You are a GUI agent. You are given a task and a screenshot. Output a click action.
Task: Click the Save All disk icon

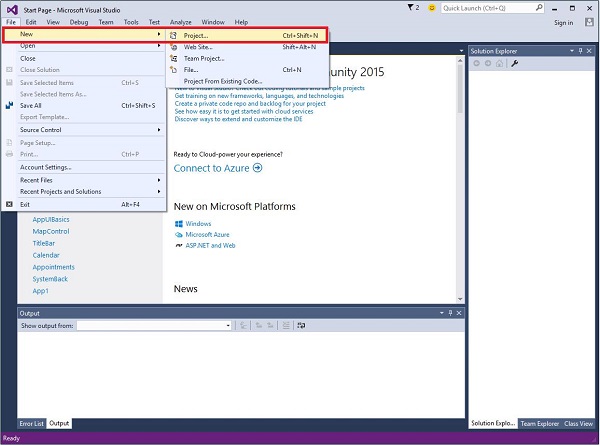[10, 105]
